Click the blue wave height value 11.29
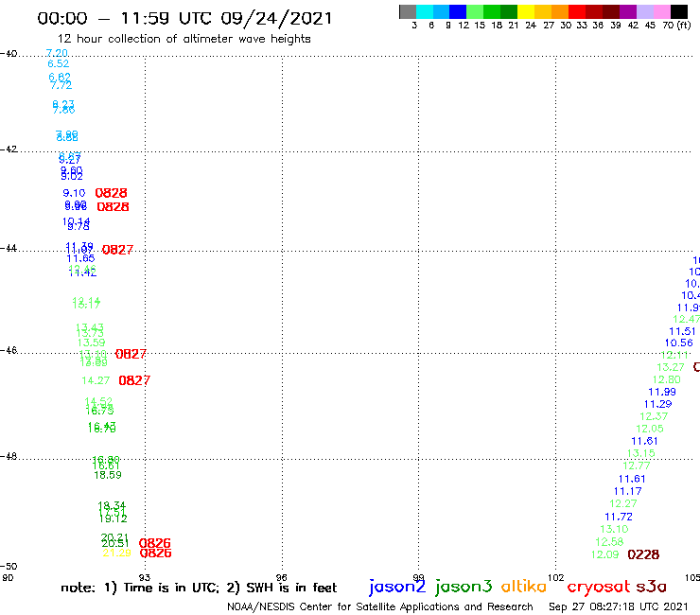Viewport: 700px width, 615px height. tap(658, 405)
